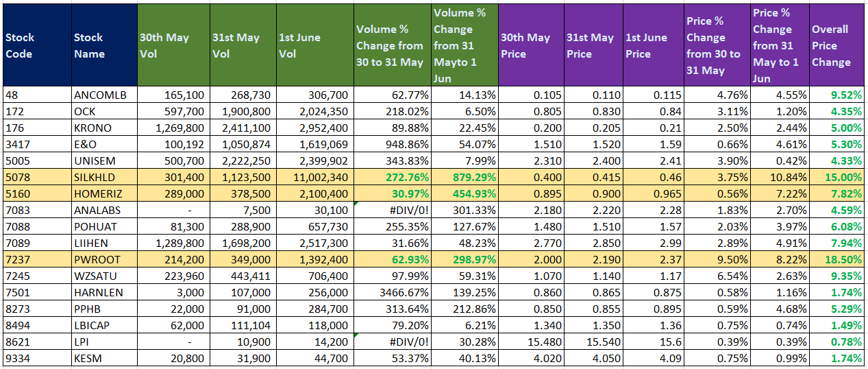Click the 30th May Price header
This screenshot has width=868, height=369.
pos(531,46)
